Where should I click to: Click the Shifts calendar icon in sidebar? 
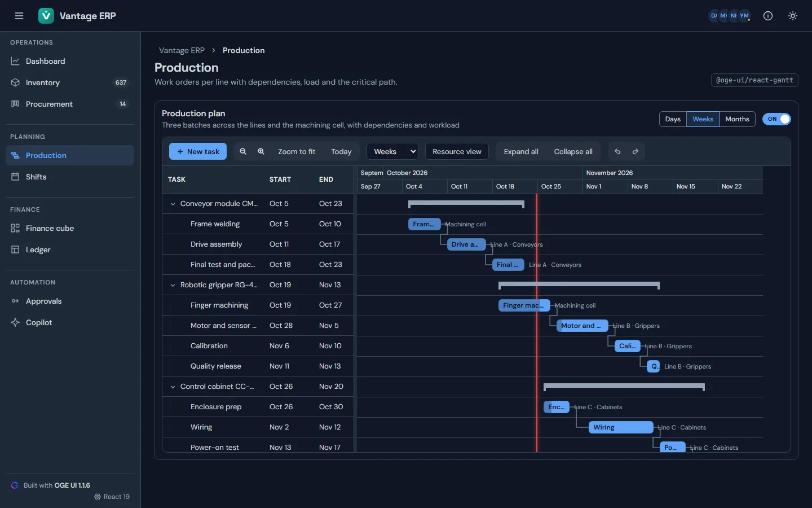15,177
